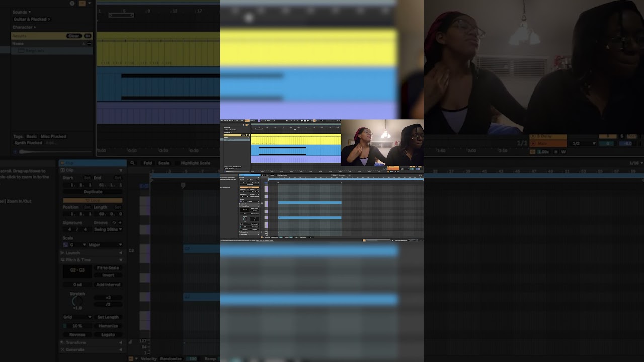644x362 pixels.
Task: Toggle scale mode icon left of C
Action: tap(65, 245)
